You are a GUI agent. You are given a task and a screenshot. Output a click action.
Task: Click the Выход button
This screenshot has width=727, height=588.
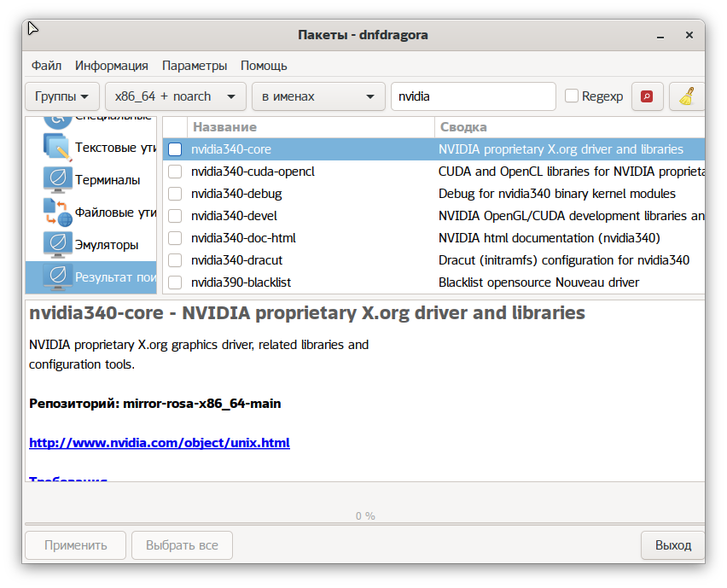(x=672, y=545)
